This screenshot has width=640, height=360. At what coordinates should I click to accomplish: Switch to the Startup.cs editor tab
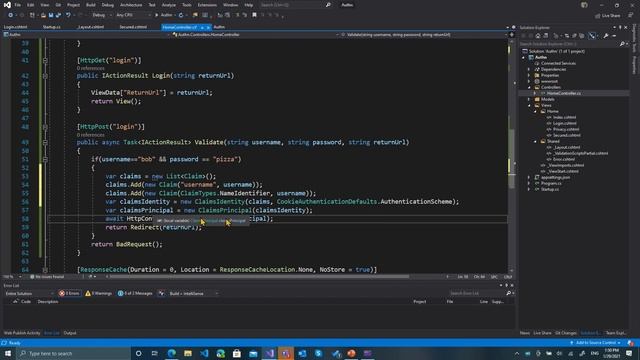51,27
